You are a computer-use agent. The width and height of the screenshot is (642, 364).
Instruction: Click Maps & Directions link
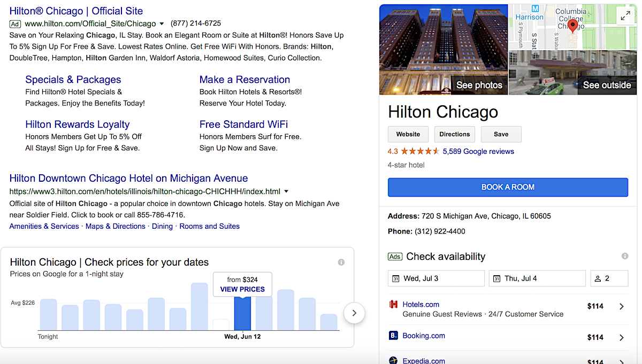pyautogui.click(x=115, y=226)
